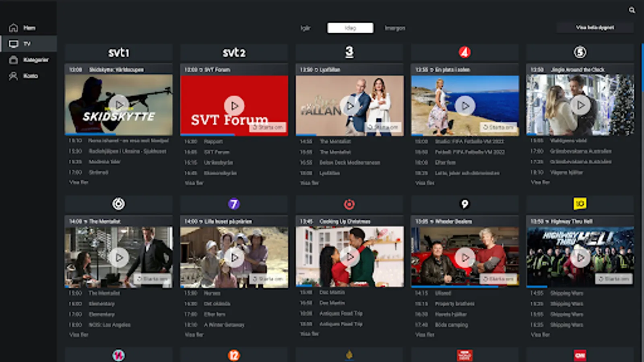Play SVT Forum on SVT2
This screenshot has width=644, height=362.
(234, 106)
